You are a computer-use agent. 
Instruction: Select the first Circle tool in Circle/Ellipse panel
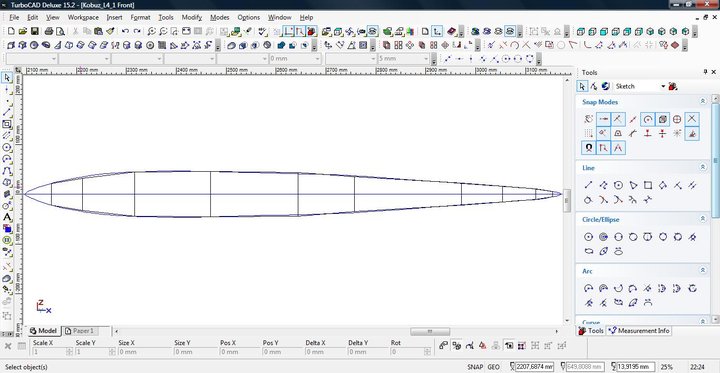pyautogui.click(x=588, y=237)
